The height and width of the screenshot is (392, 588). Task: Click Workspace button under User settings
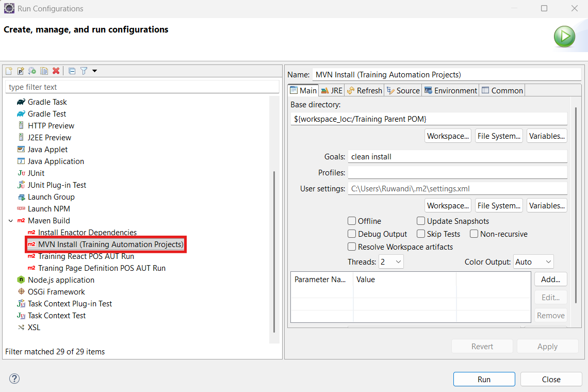coord(448,206)
